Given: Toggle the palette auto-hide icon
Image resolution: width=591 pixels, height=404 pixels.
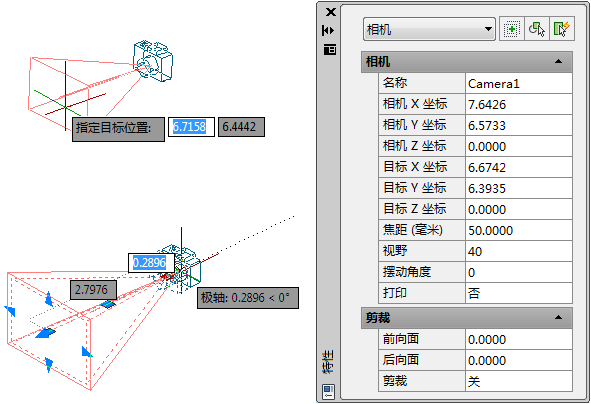Looking at the screenshot, I should click(329, 31).
